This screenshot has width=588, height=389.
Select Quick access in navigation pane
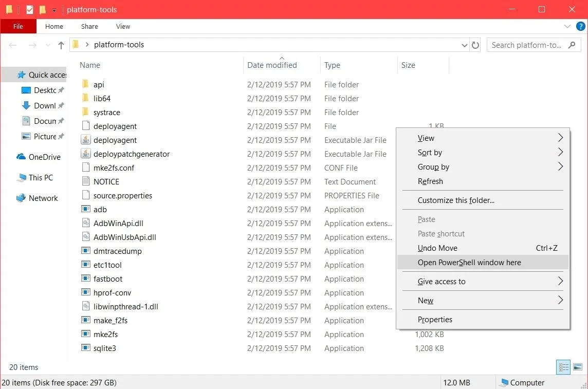(x=41, y=75)
